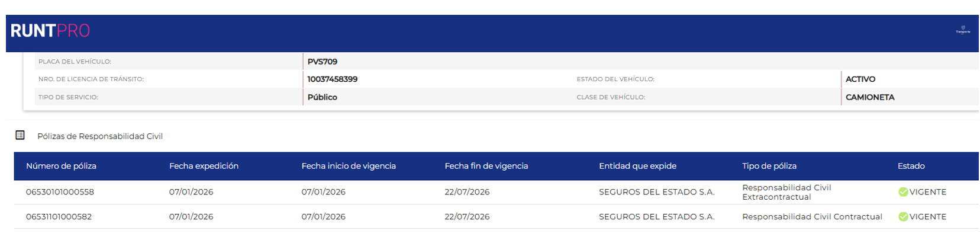
Task: Click the plate value PVS709
Action: (323, 62)
